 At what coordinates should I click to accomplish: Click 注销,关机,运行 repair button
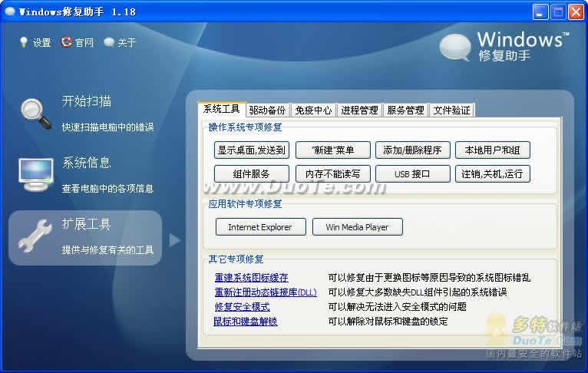tap(492, 174)
